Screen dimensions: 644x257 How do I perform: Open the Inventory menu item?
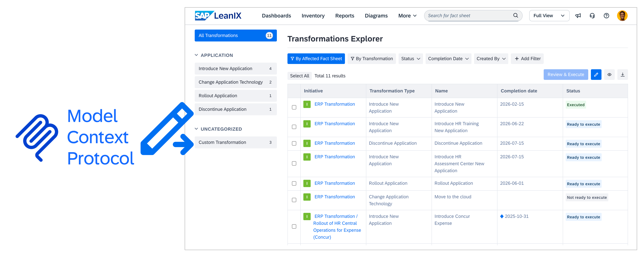tap(313, 16)
